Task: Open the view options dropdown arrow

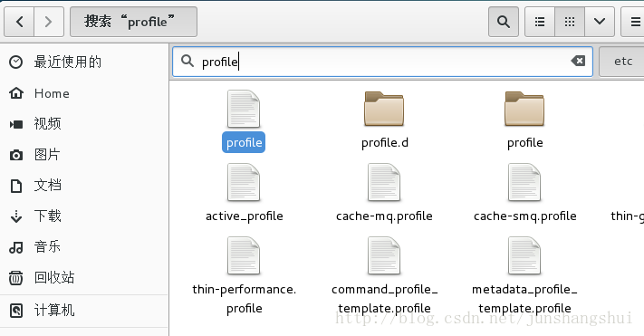Action: coord(600,22)
